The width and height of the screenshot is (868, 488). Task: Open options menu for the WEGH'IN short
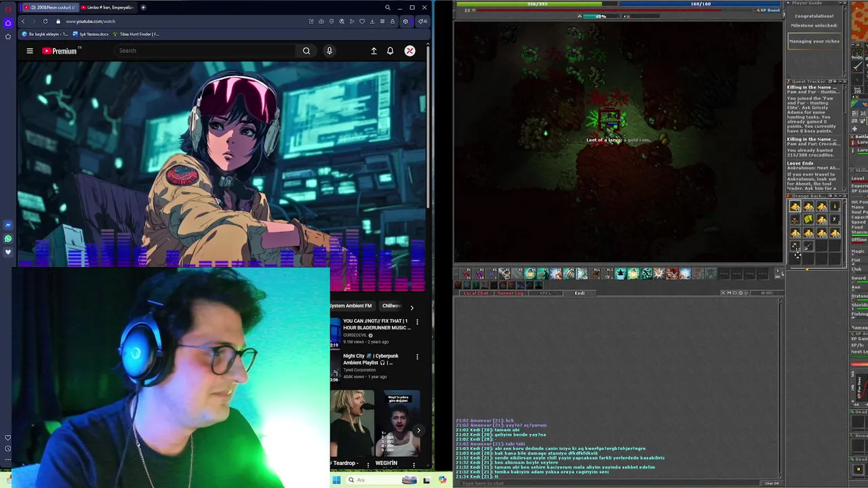pos(414,465)
